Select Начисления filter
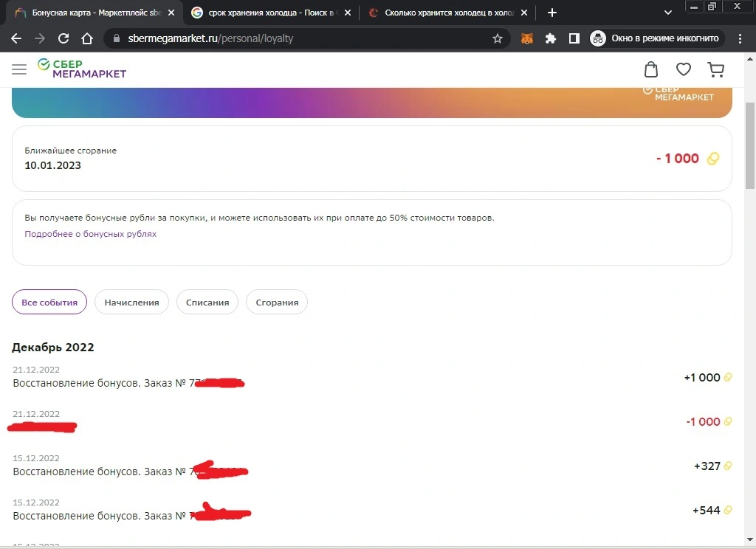Viewport: 756px width, 549px height. 131,303
